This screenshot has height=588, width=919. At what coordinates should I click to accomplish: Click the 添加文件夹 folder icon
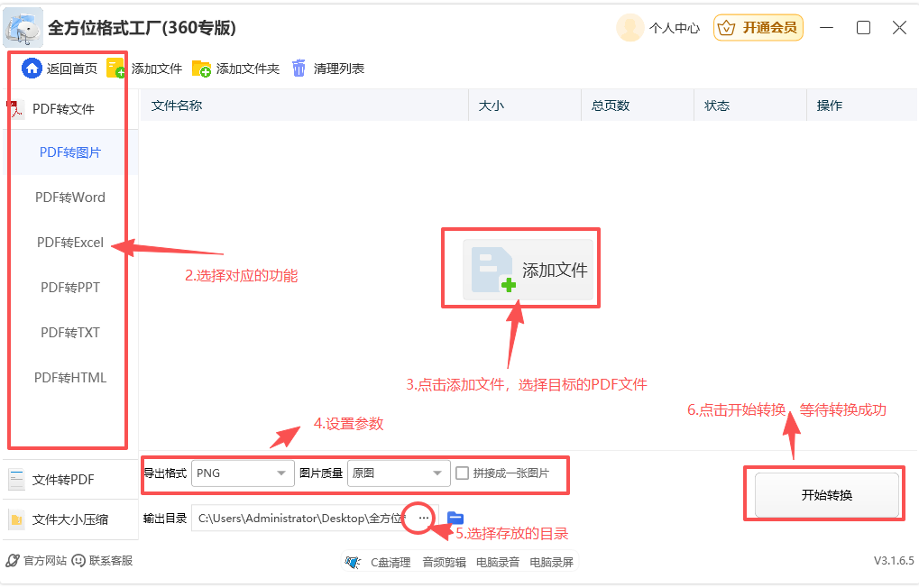pos(201,69)
